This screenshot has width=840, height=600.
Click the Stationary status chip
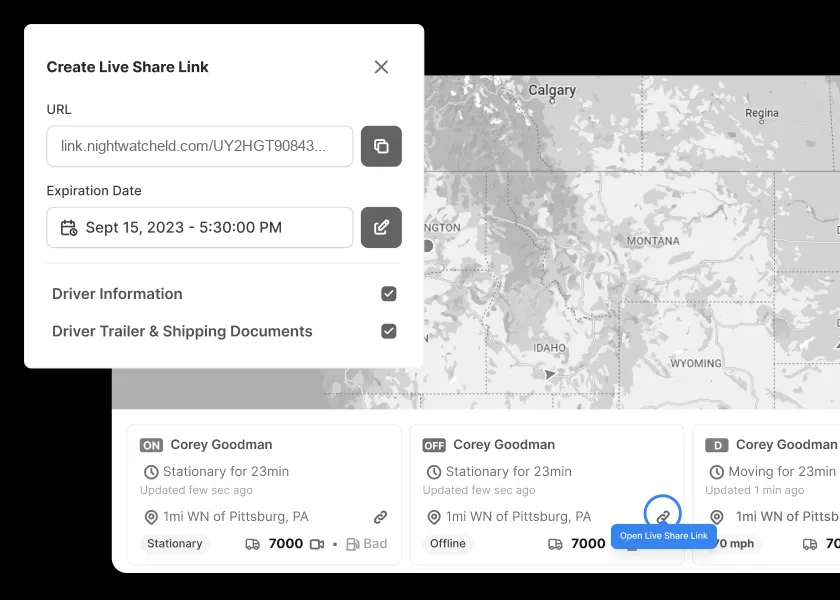click(x=175, y=544)
